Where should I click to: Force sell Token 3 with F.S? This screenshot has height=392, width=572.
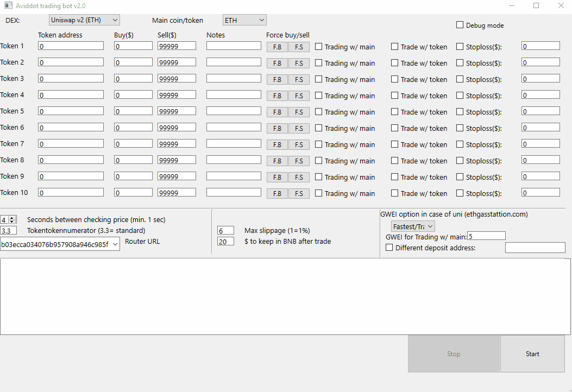[x=299, y=79]
